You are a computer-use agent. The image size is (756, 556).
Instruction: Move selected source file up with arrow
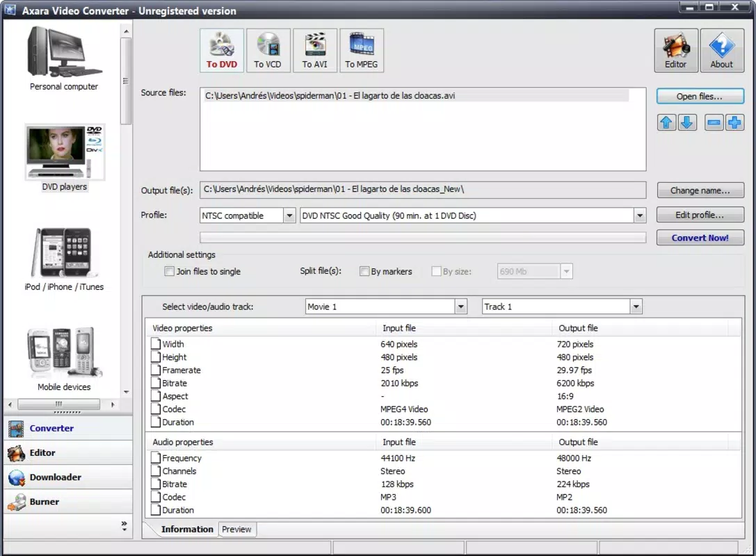[666, 122]
